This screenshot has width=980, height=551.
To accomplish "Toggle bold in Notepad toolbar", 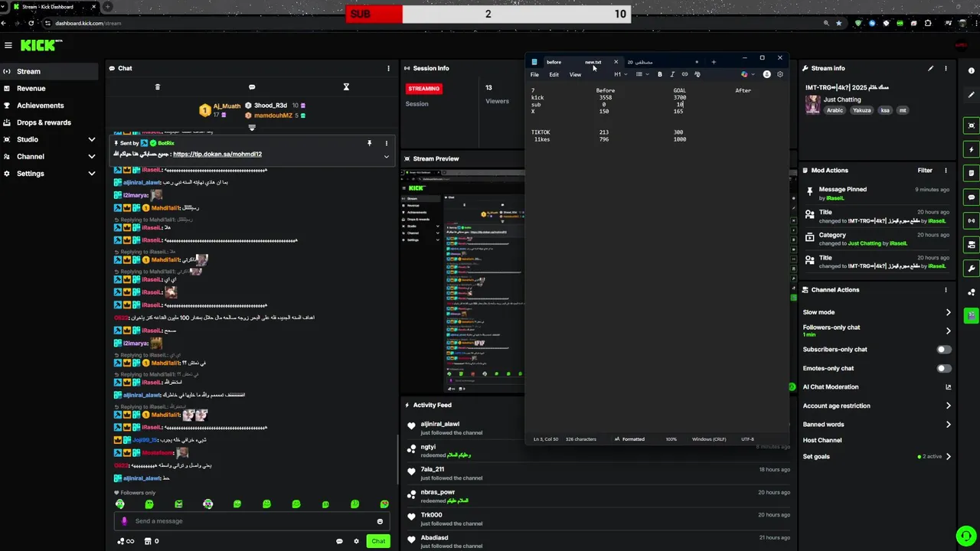I will 660,74.
